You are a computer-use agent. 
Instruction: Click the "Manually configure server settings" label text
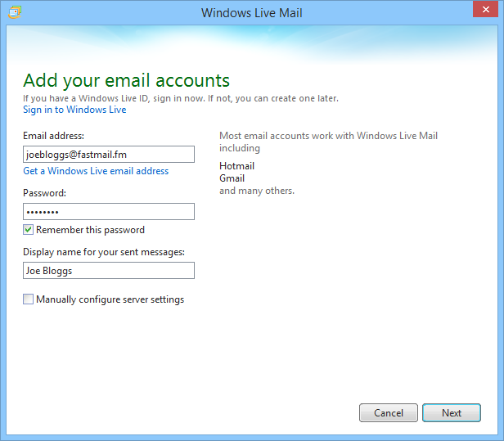(110, 299)
